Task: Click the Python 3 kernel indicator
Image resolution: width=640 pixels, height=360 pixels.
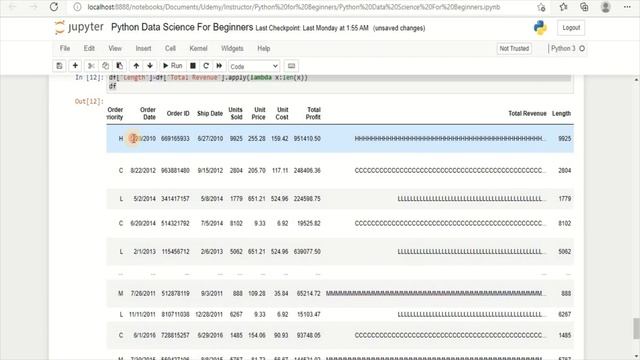Action: (x=568, y=49)
